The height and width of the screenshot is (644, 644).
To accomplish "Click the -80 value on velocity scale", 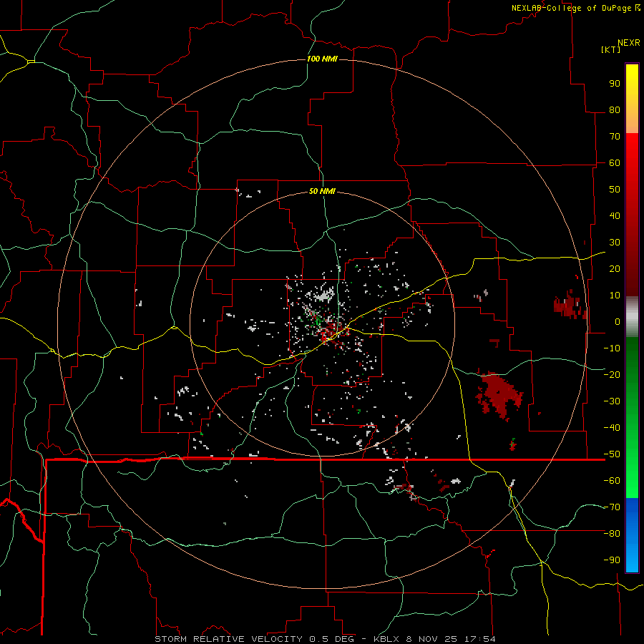I will click(x=612, y=534).
